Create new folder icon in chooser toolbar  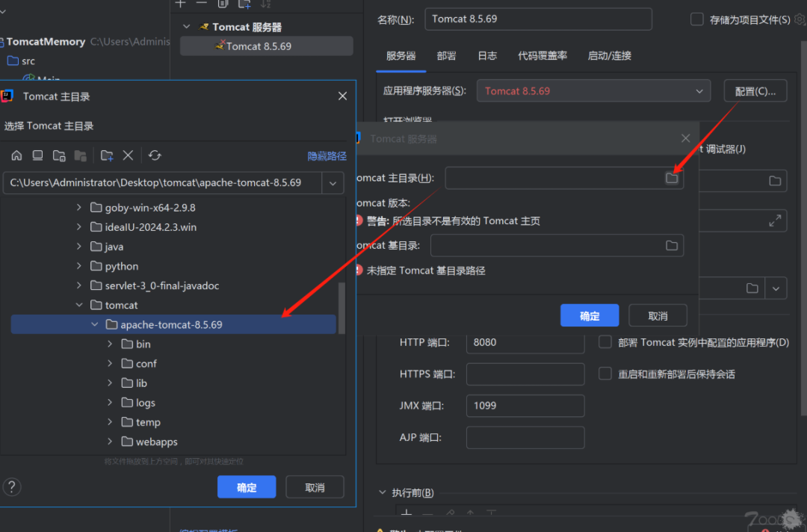click(107, 155)
